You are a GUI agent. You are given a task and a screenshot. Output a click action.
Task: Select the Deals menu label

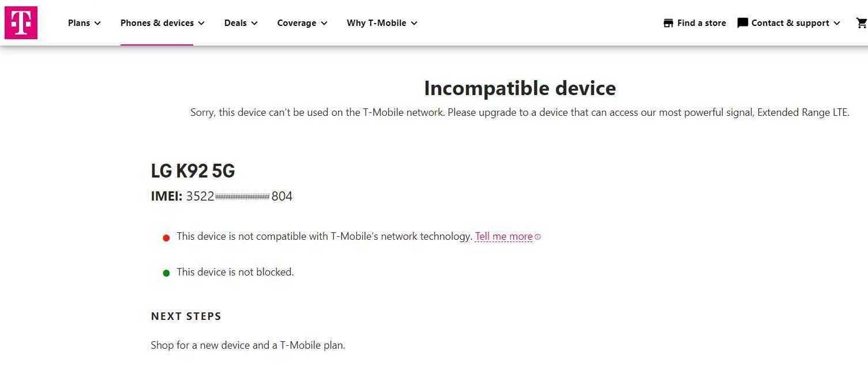click(235, 23)
